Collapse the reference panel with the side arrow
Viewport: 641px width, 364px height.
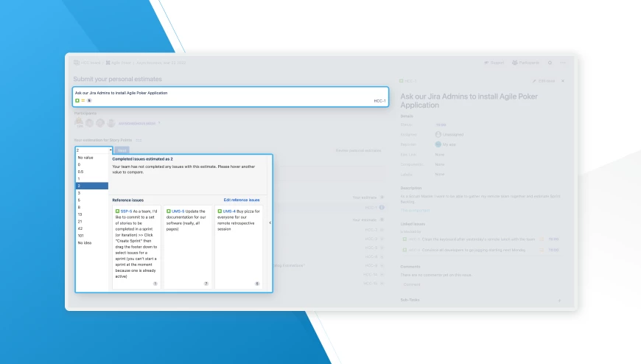pos(270,223)
